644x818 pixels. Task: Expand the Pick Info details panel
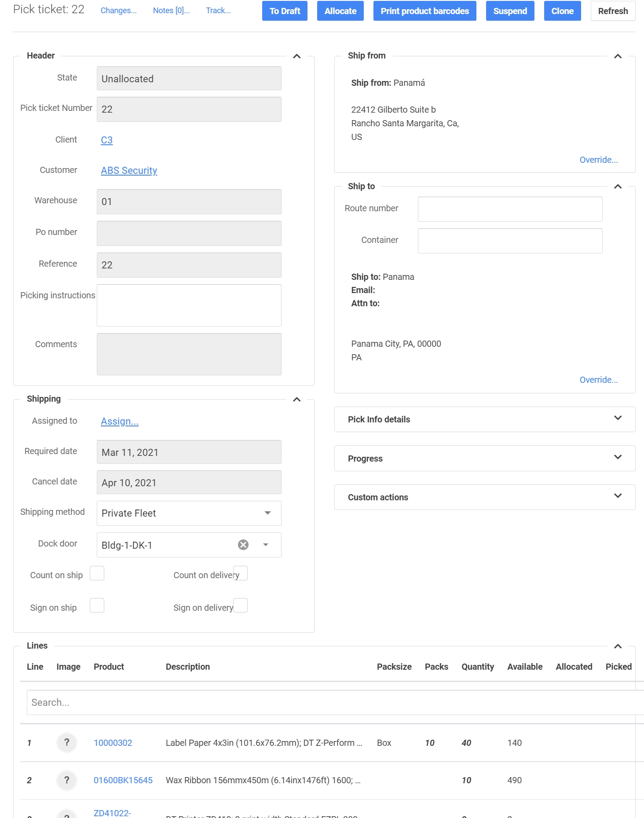(x=618, y=418)
